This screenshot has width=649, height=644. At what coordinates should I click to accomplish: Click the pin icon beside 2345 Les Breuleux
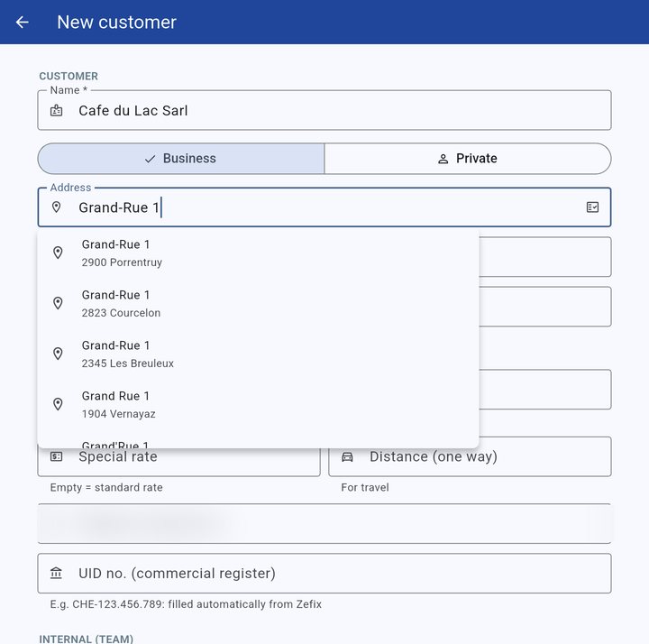tap(58, 354)
